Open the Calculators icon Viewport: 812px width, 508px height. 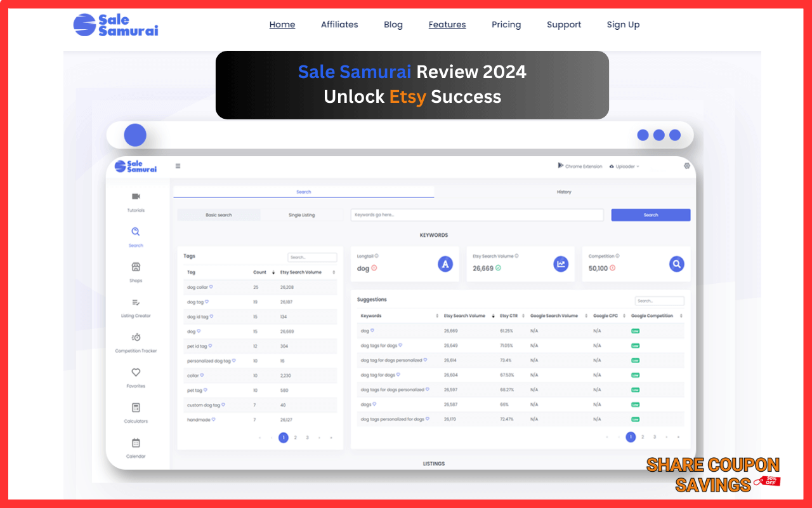(136, 408)
